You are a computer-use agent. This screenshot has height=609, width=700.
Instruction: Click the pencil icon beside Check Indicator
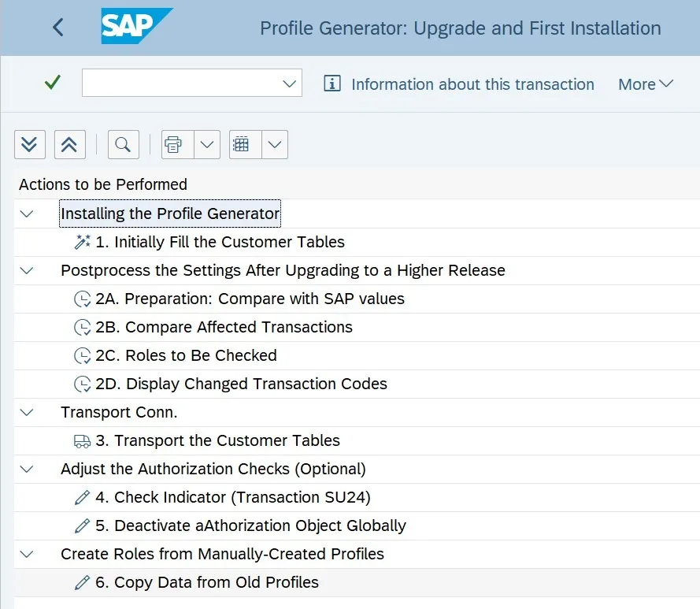(83, 498)
